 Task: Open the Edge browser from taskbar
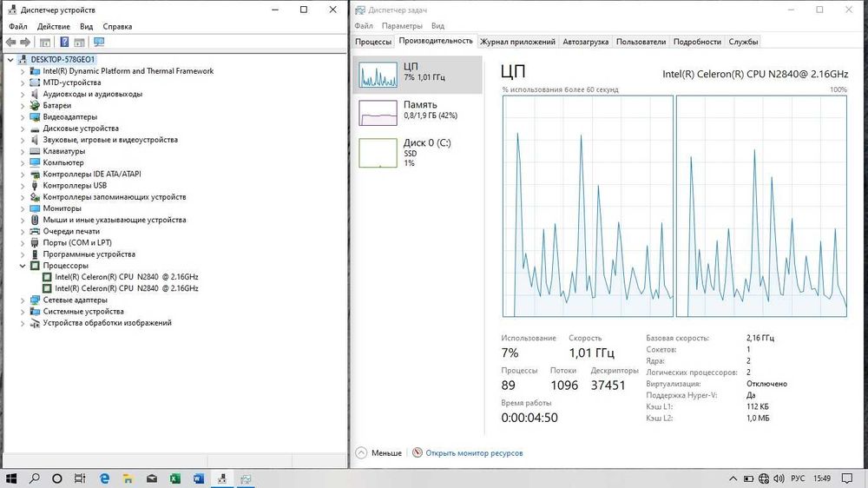click(104, 478)
